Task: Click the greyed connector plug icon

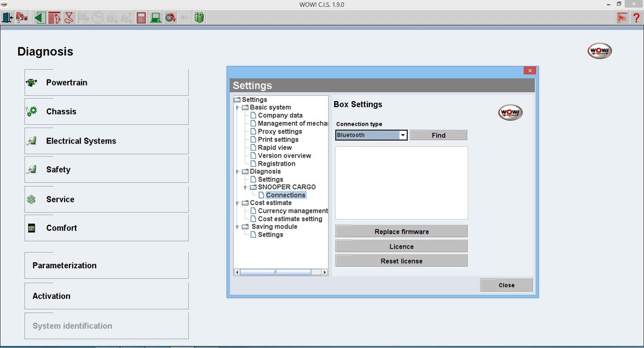Action: tap(185, 18)
